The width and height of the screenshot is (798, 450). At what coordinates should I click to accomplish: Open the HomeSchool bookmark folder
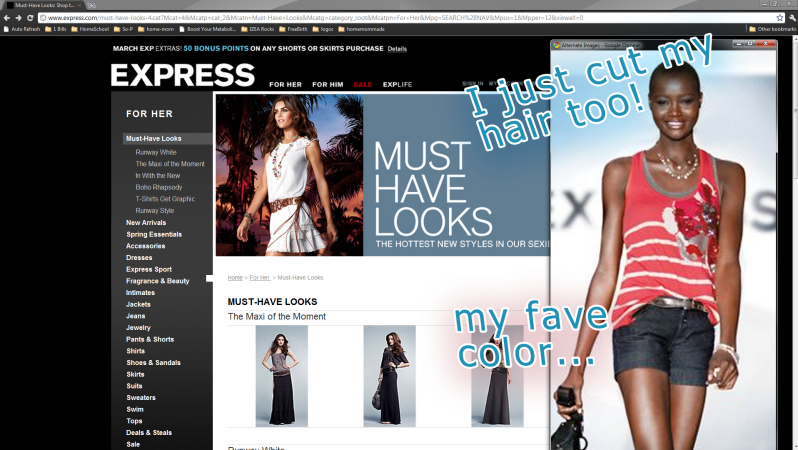[x=91, y=29]
